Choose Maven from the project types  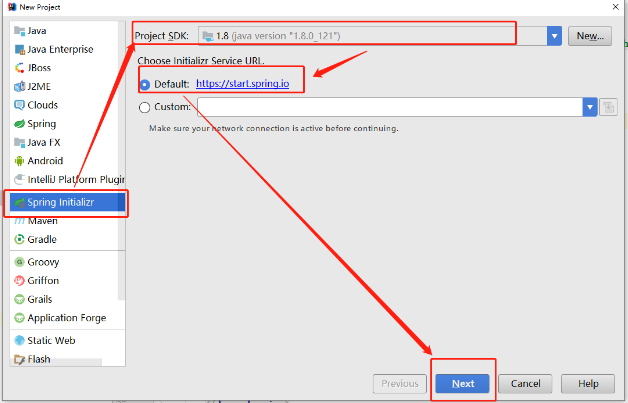[x=42, y=220]
